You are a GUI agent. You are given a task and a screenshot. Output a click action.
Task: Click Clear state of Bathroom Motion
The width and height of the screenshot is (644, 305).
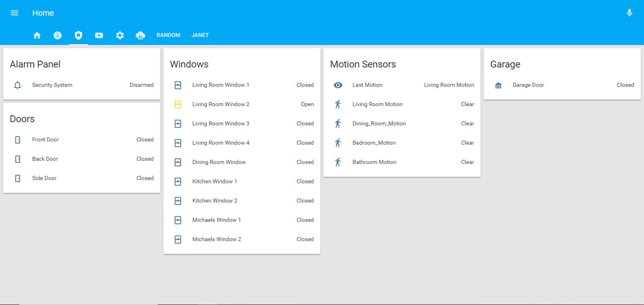point(467,162)
